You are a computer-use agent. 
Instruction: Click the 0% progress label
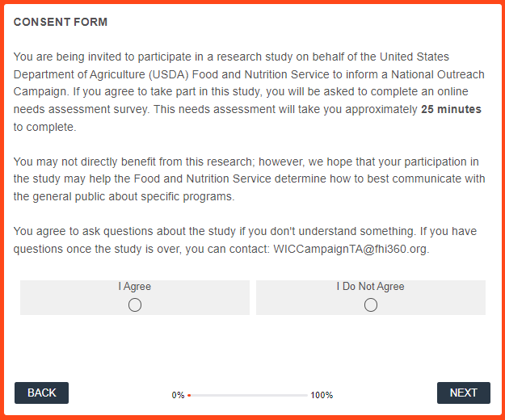coord(178,396)
